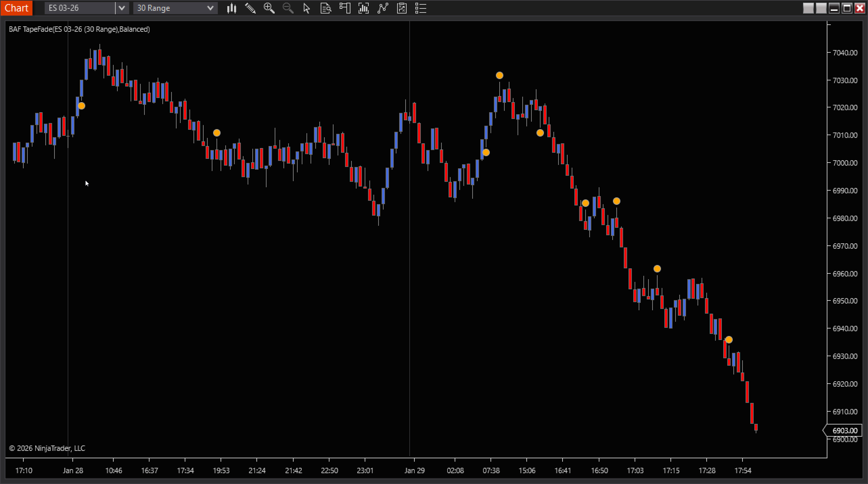The width and height of the screenshot is (868, 484).
Task: Click the orange dot at 7010 above 15:06
Action: tap(540, 133)
